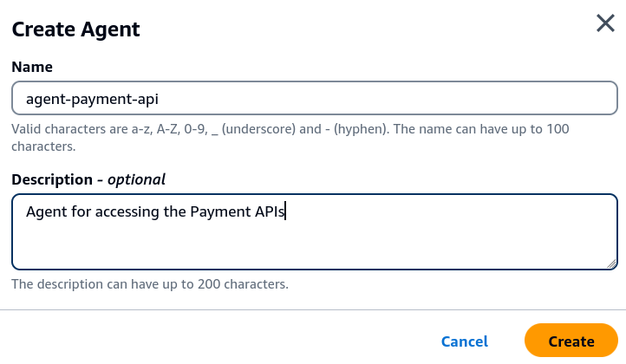Cancel agent creation

tap(464, 341)
